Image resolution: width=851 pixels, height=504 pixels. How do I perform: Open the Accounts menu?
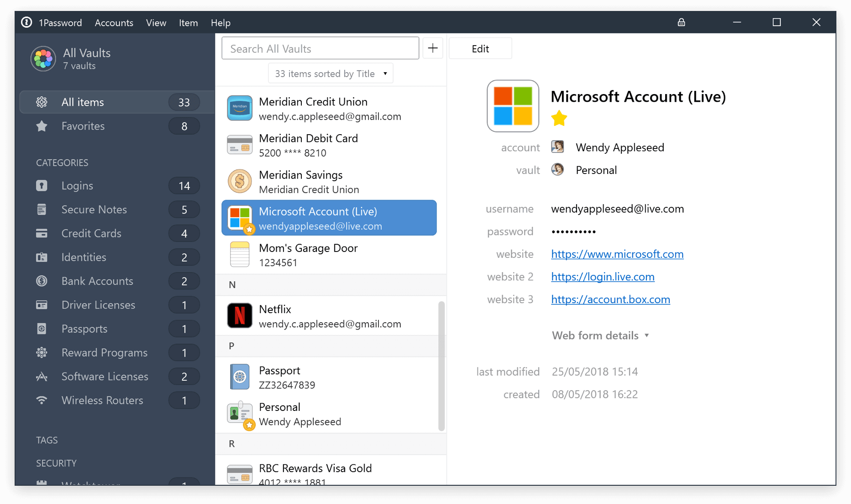click(114, 22)
